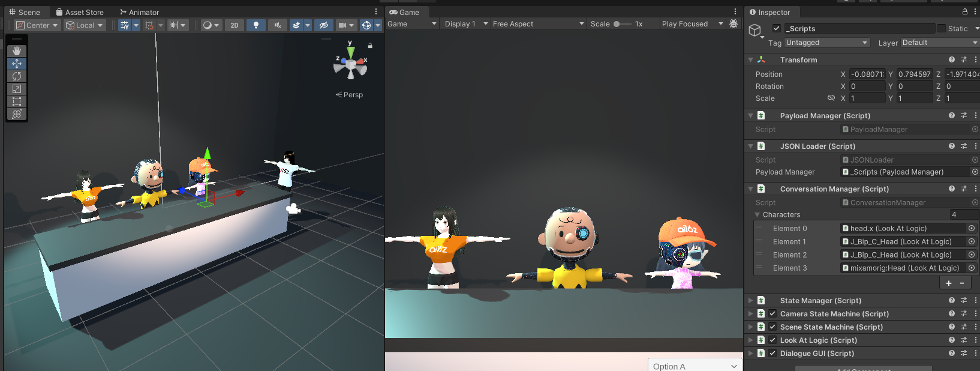Viewport: 980px width, 371px height.
Task: Disable Scene State Machine script checkbox
Action: [x=772, y=327]
